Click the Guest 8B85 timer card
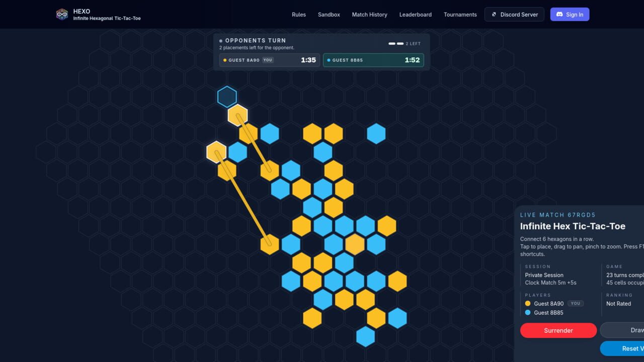 pos(373,60)
